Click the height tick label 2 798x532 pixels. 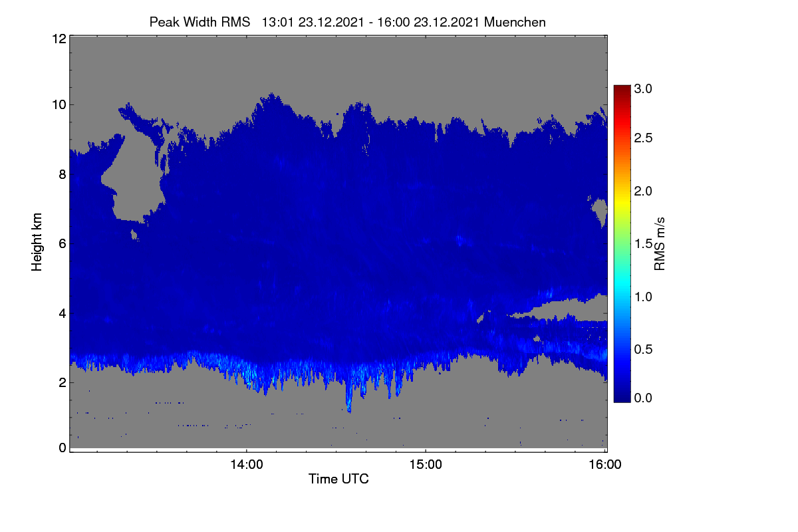coord(62,382)
